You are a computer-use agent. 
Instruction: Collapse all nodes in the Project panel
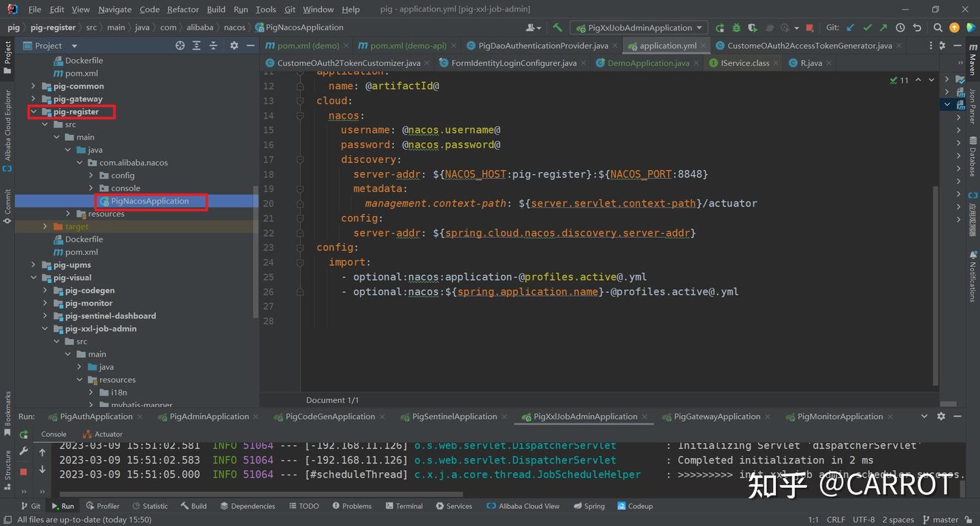[213, 46]
